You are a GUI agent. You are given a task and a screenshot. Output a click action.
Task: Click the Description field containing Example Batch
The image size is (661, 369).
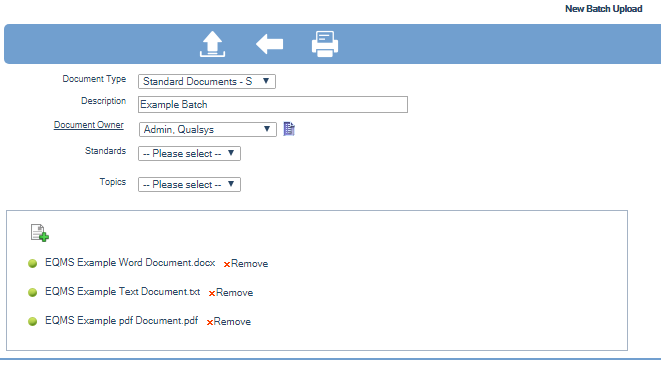[x=273, y=105]
